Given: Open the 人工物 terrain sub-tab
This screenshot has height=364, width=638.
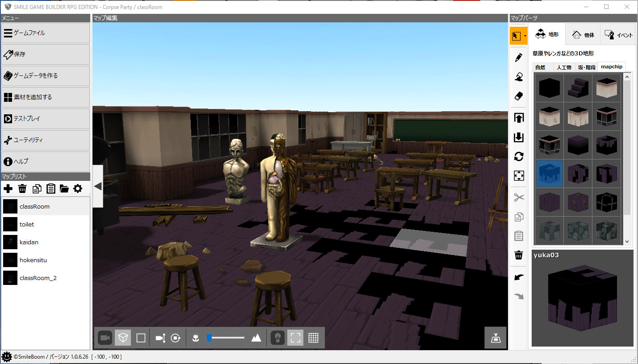Looking at the screenshot, I should (x=564, y=67).
